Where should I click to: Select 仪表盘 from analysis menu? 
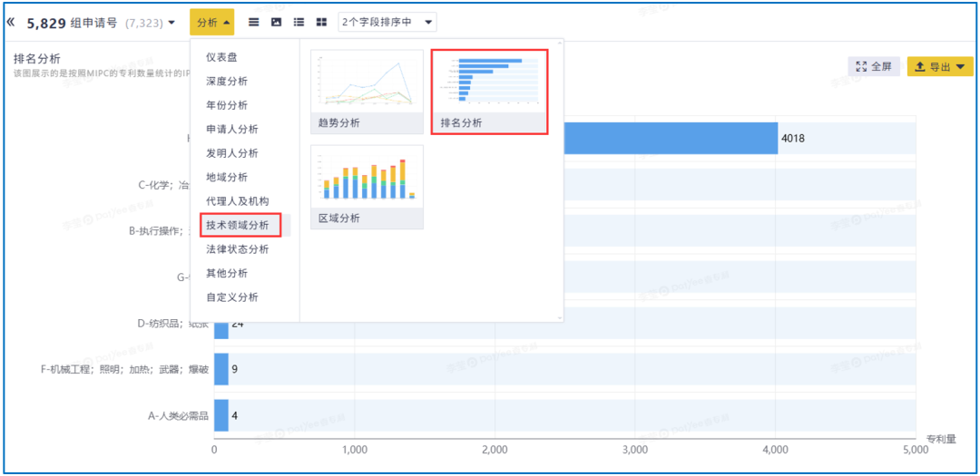coord(222,57)
